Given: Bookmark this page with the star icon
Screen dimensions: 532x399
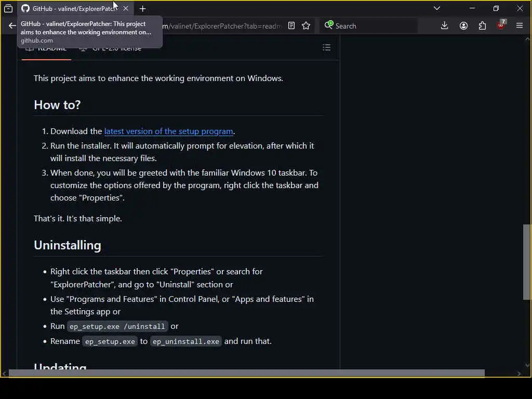Looking at the screenshot, I should 306,26.
